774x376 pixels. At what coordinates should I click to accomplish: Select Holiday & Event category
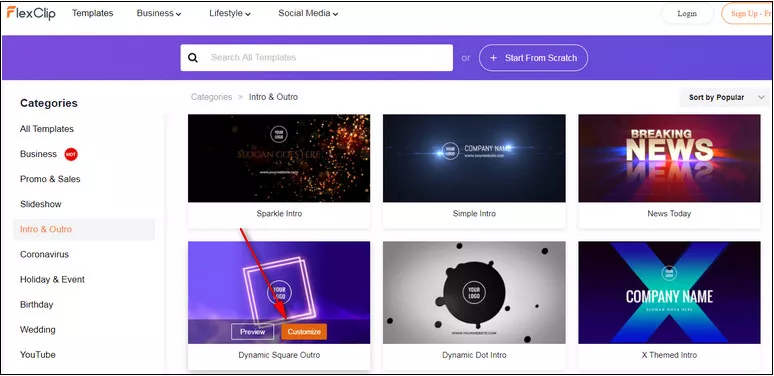pyautogui.click(x=52, y=279)
